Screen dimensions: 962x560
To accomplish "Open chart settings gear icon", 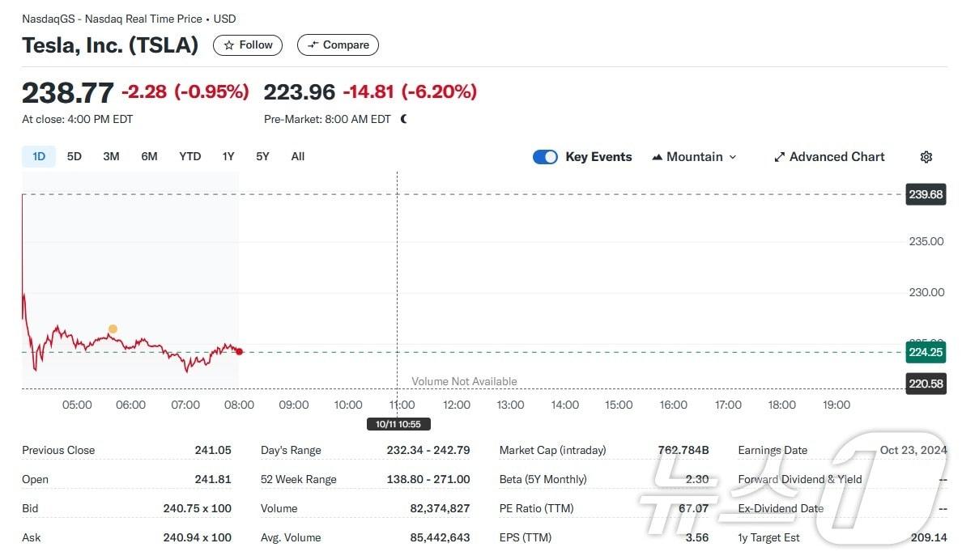I will coord(926,157).
